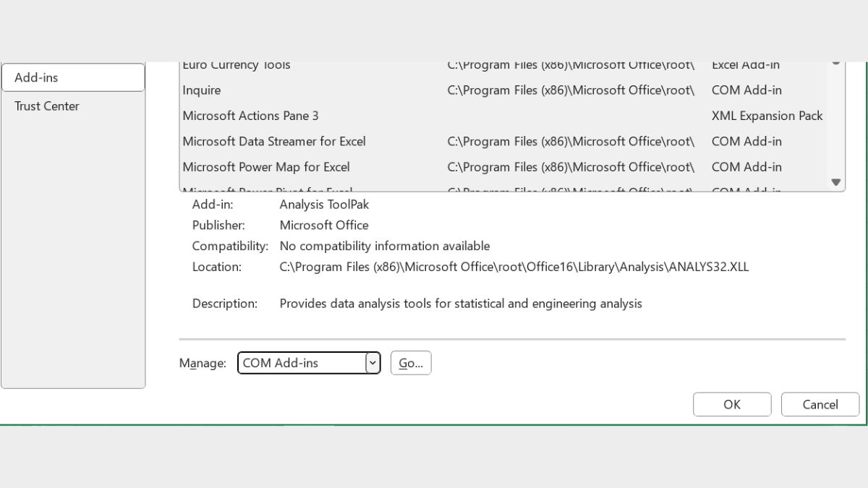Select the Add-ins category in sidebar
Viewport: 868px width, 488px height.
point(72,77)
